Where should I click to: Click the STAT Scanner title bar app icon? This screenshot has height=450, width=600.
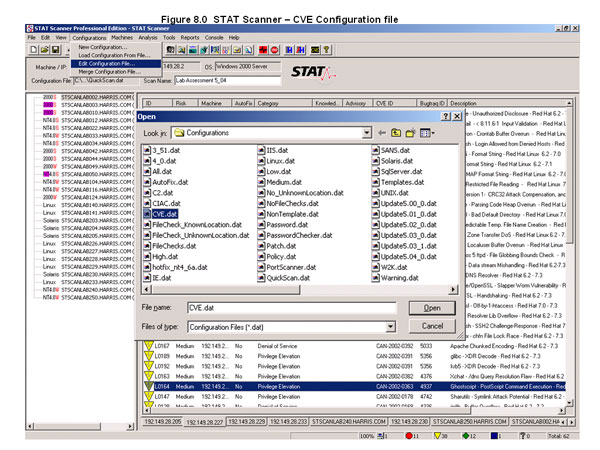coord(30,28)
